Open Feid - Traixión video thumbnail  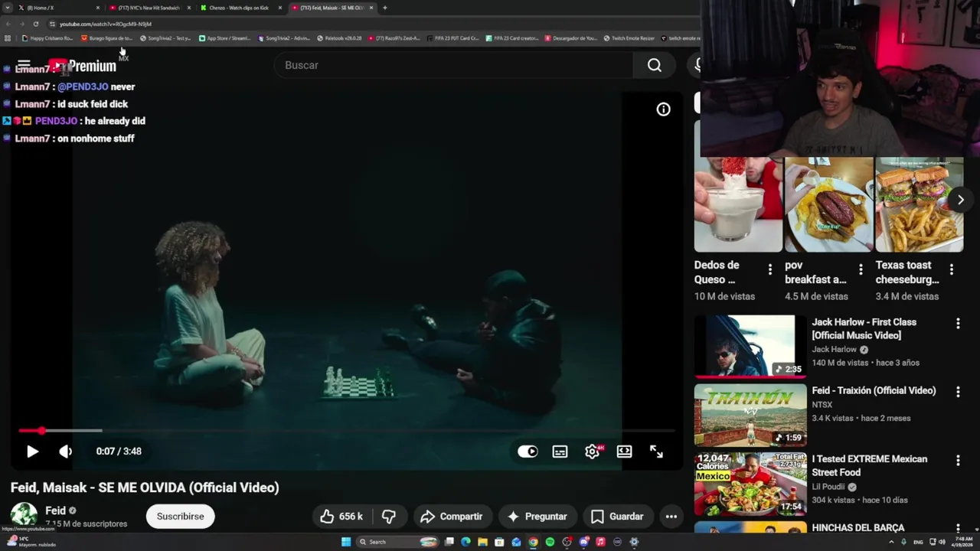click(750, 415)
